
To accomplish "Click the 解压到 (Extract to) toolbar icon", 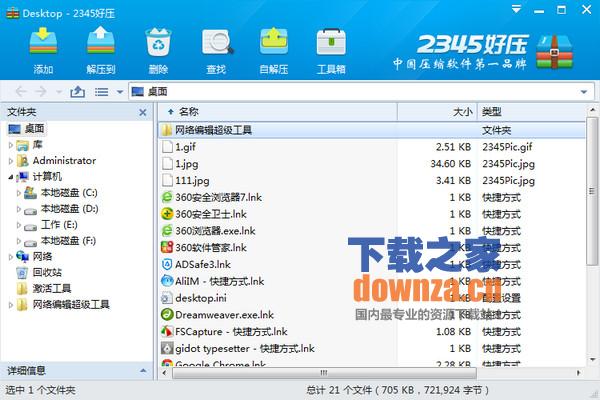I will [101, 41].
